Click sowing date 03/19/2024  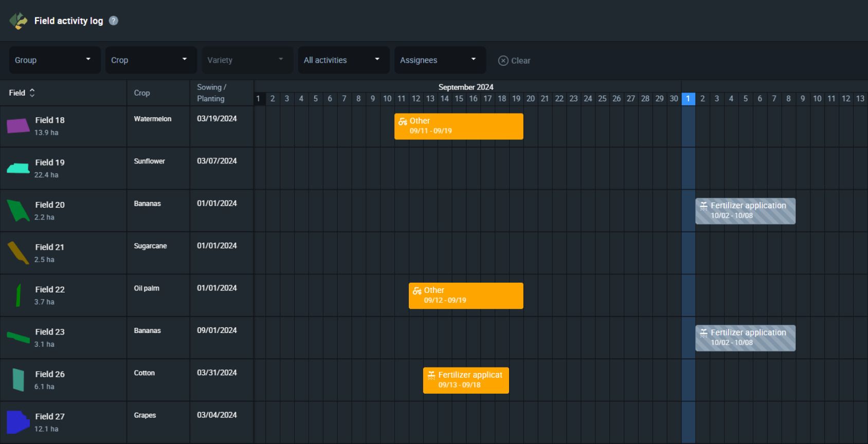tap(217, 119)
